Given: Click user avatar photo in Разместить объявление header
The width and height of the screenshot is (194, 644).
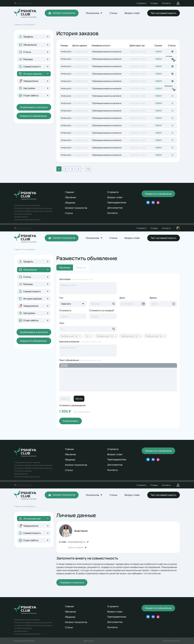Looking at the screenshot, I should pyautogui.click(x=178, y=228).
